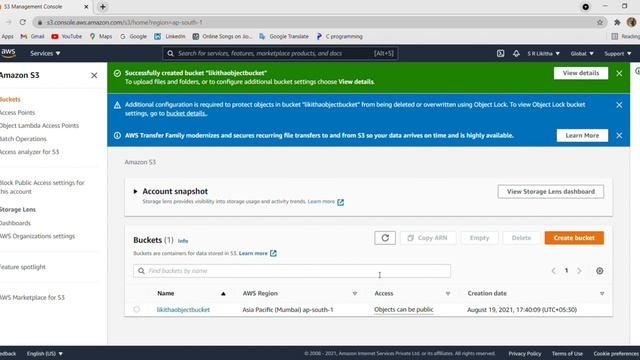Focus the Find buckets by name field
The image size is (640, 360).
tap(292, 271)
